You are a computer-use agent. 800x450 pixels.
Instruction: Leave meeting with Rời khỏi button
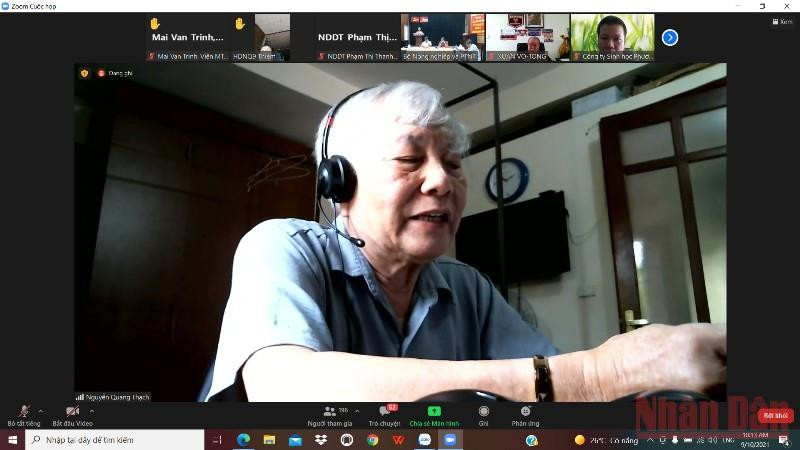point(776,416)
